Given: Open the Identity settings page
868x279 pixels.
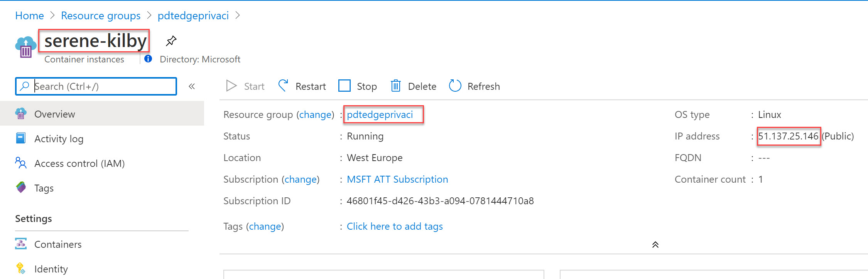Looking at the screenshot, I should pos(51,269).
